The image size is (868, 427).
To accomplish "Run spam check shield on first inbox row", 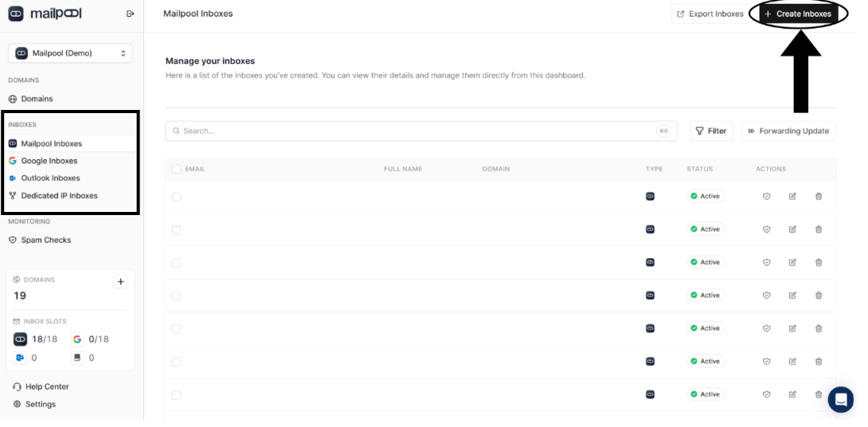I will (767, 196).
